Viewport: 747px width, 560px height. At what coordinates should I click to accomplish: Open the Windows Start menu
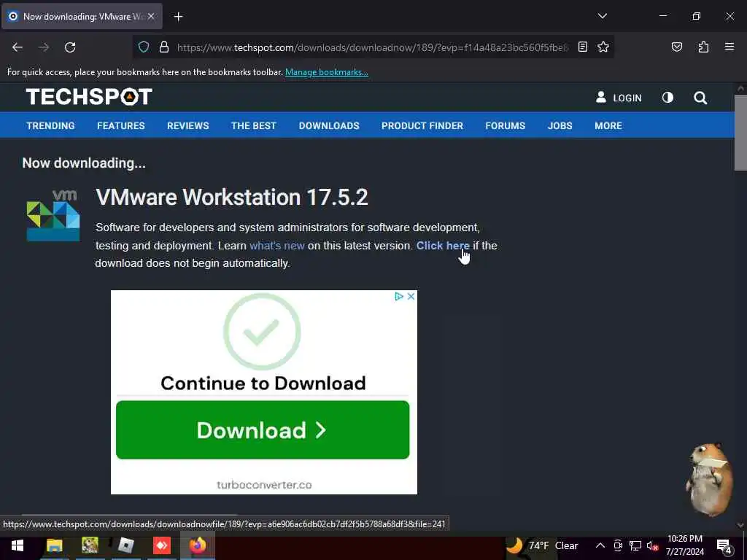pyautogui.click(x=18, y=545)
